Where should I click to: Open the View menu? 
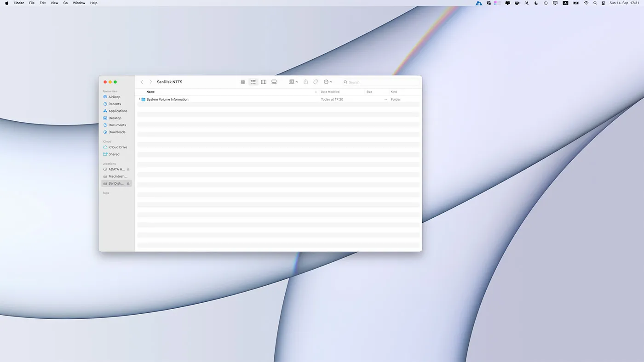point(54,3)
